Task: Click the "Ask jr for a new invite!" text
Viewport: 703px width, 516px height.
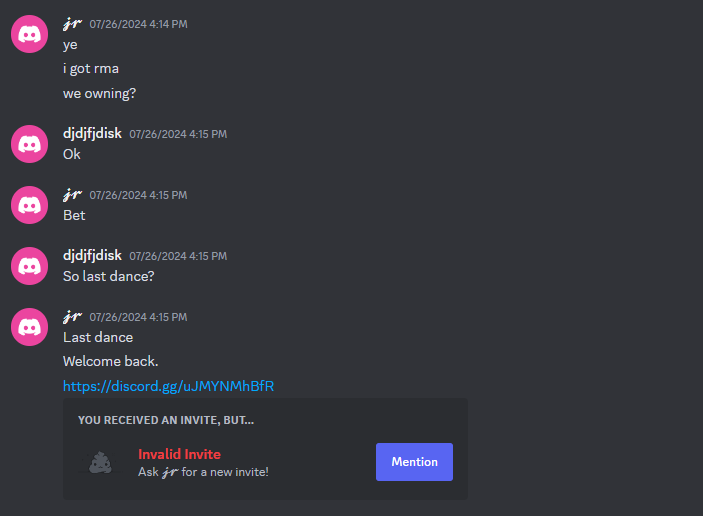Action: tap(204, 472)
